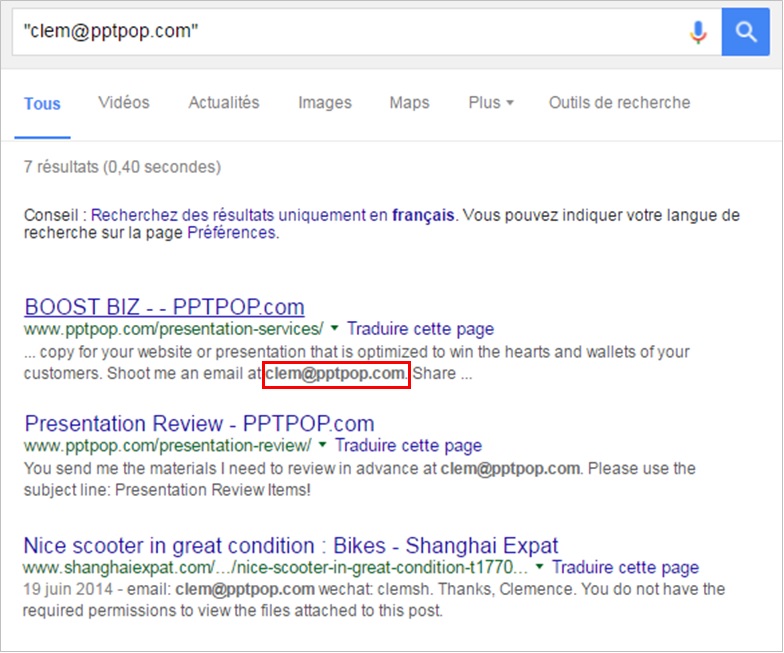
Task: Click 'Traduire cette page' for Presentation Review
Action: point(408,446)
